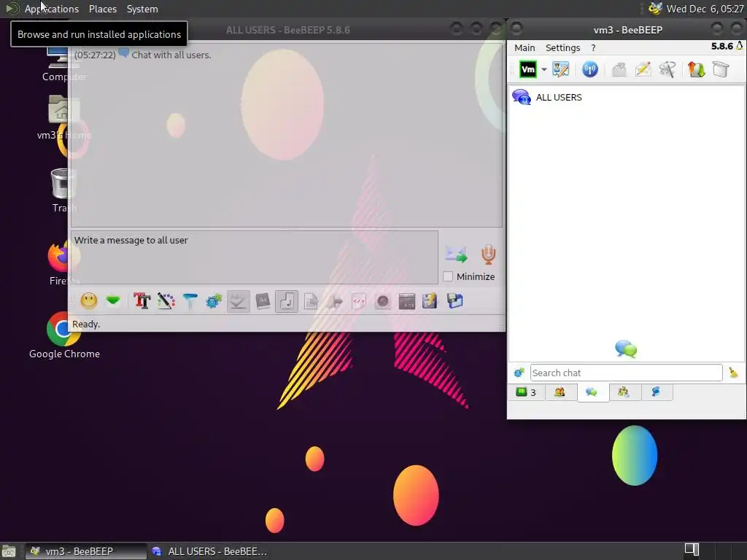The image size is (747, 560).
Task: Click the round grey camera icon in chat toolbar
Action: [382, 301]
